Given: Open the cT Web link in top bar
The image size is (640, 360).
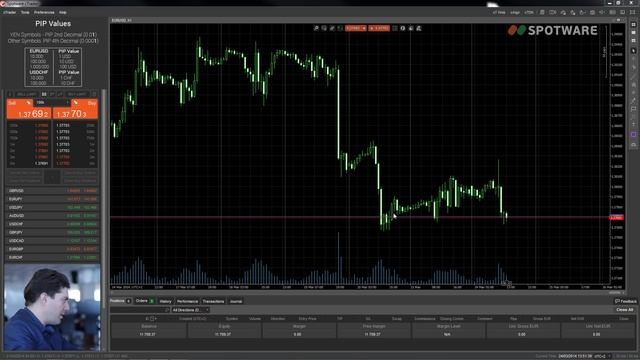Looking at the screenshot, I should pos(499,12).
